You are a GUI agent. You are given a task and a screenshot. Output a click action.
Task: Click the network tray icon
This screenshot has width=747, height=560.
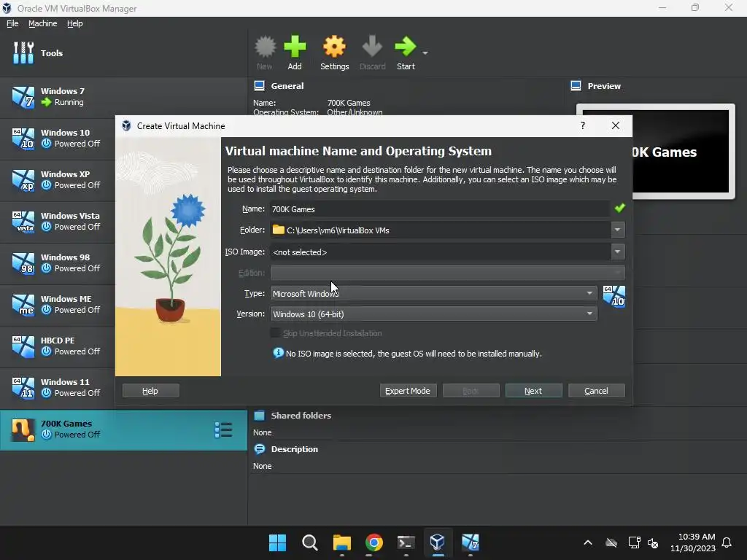coord(634,542)
